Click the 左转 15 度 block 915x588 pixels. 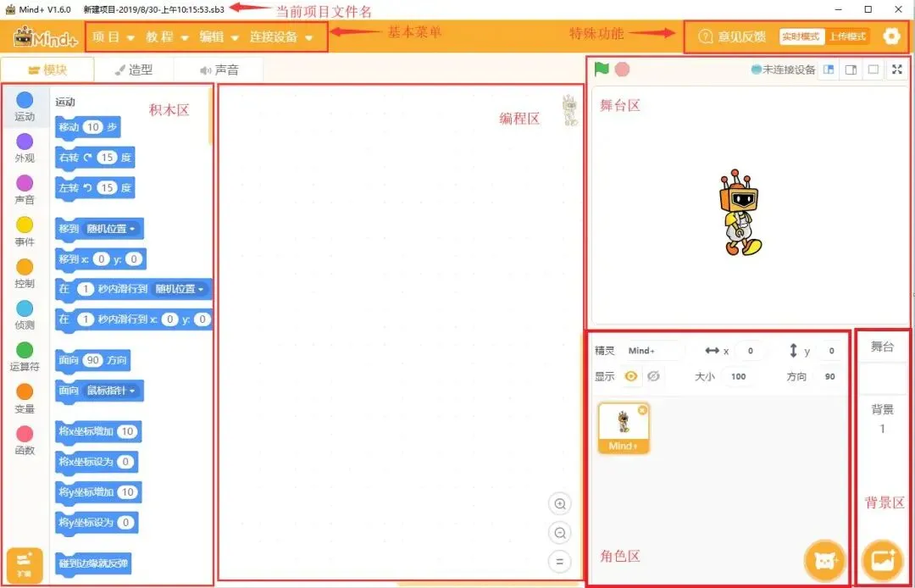(x=95, y=188)
